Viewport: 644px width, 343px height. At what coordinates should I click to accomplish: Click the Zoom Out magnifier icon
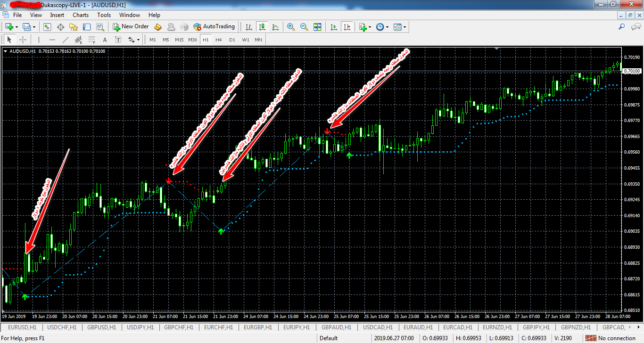click(x=304, y=27)
